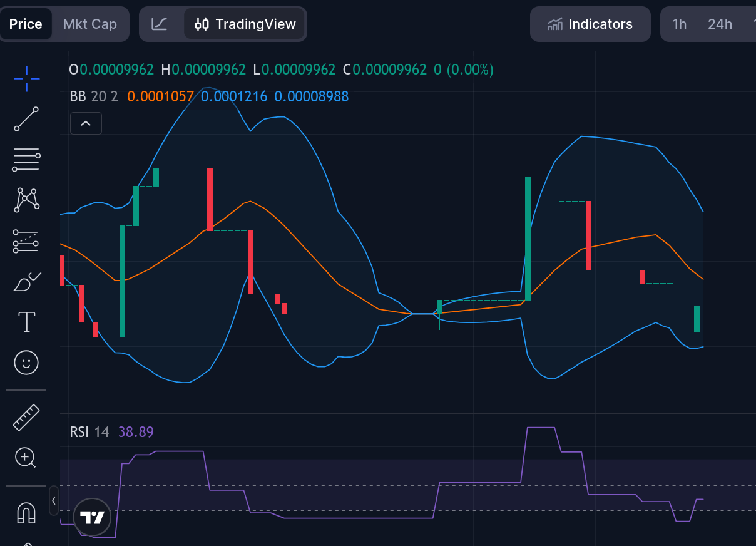The image size is (756, 546).
Task: Toggle the magnet snap mode
Action: (26, 513)
